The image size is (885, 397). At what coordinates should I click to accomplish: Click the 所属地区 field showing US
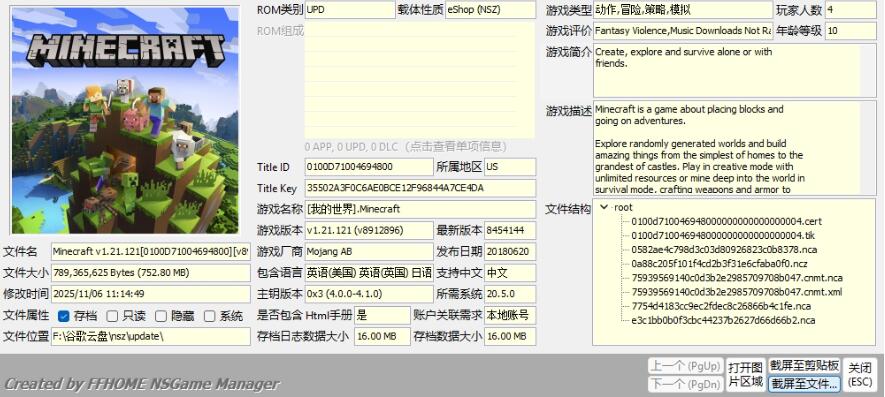coord(510,167)
